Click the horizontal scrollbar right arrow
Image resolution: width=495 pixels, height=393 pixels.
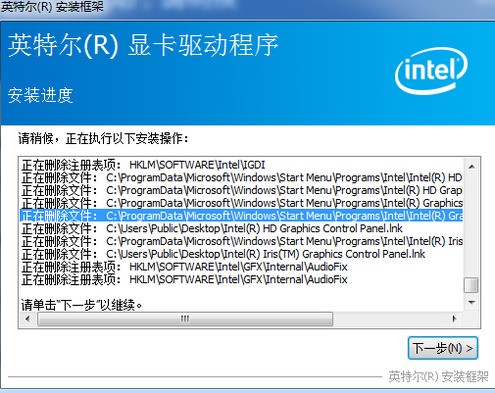pyautogui.click(x=454, y=319)
